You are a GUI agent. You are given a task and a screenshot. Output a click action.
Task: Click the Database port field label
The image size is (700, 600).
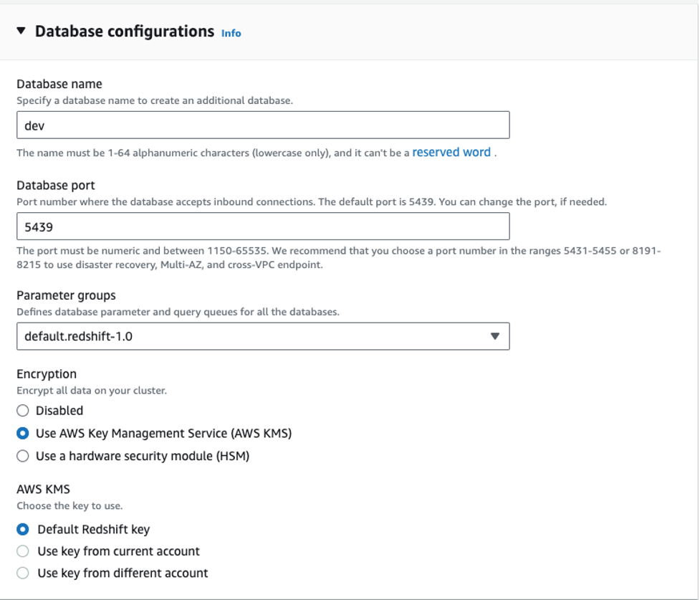coord(56,186)
